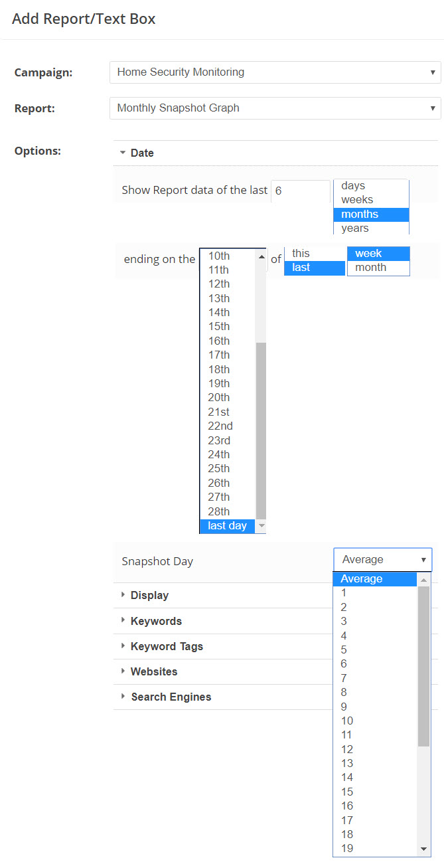444x868 pixels.
Task: Select 'Average' in Snapshot Day list
Action: (362, 579)
